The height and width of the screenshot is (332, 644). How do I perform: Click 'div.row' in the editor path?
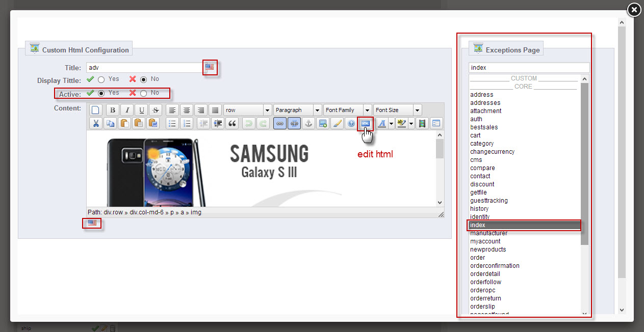(x=113, y=212)
